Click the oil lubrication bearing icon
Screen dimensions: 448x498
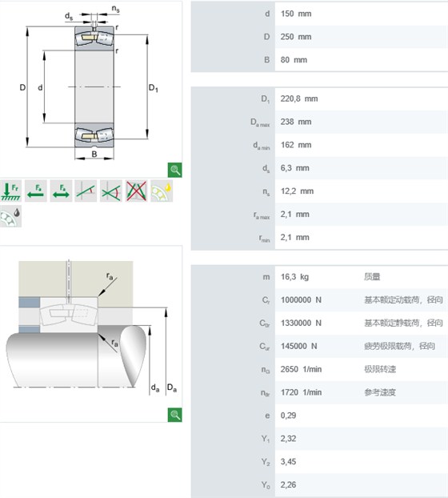pyautogui.click(x=162, y=191)
